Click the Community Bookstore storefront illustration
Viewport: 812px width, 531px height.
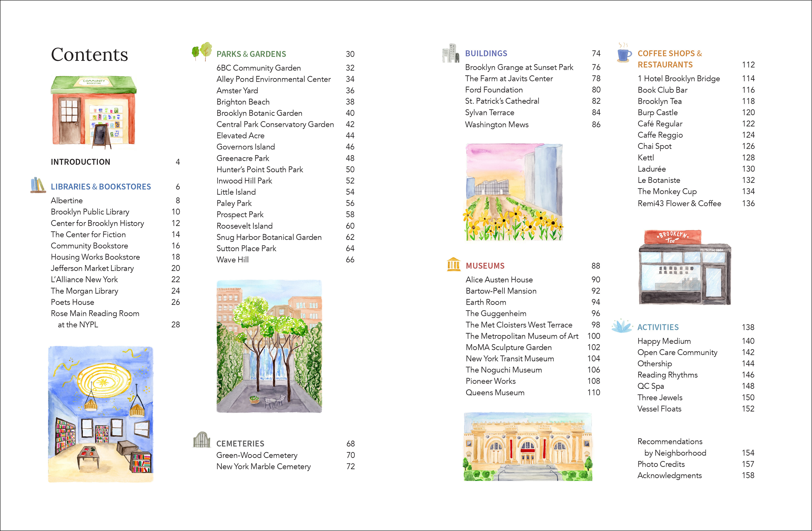pos(94,112)
